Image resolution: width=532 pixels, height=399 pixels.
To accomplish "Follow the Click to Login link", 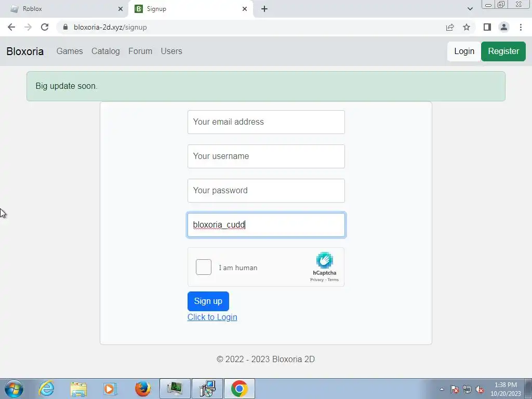I will click(212, 317).
